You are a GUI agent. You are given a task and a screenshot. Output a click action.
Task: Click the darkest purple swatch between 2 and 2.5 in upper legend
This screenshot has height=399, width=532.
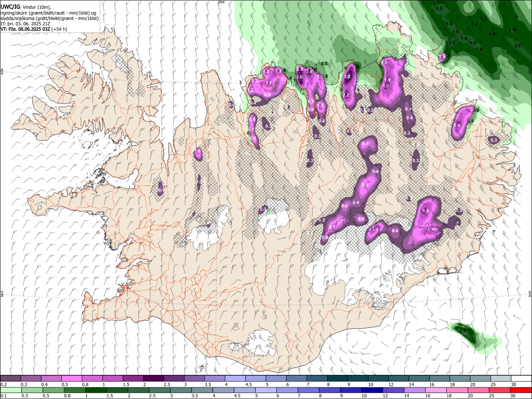pyautogui.click(x=153, y=379)
